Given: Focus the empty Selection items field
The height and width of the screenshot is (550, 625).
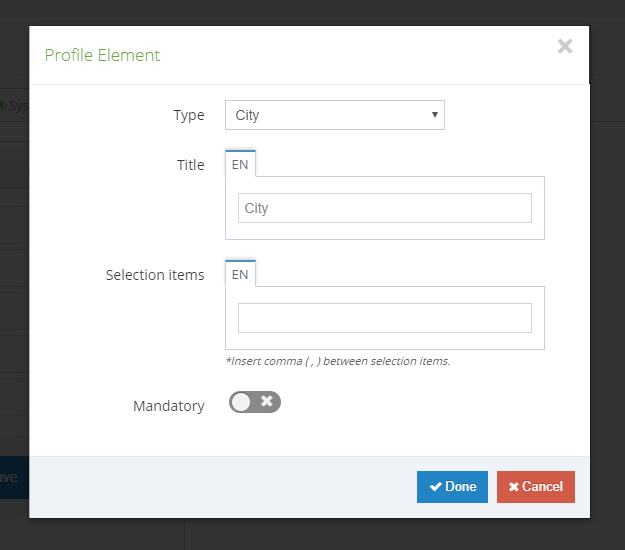Looking at the screenshot, I should click(x=385, y=318).
